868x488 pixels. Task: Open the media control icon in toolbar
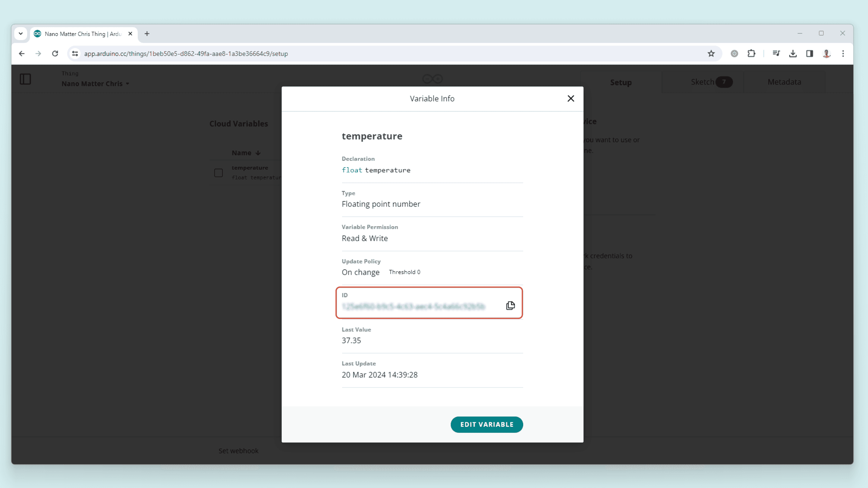pos(776,54)
